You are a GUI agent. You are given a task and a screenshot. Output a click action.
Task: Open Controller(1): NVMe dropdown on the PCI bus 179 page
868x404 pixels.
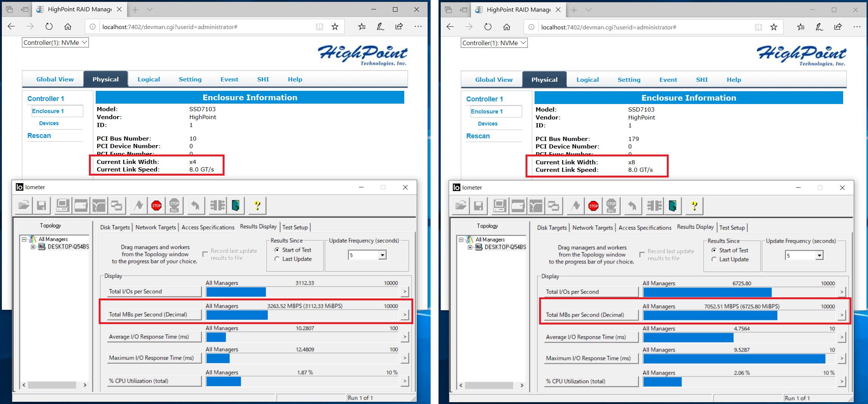pyautogui.click(x=494, y=43)
